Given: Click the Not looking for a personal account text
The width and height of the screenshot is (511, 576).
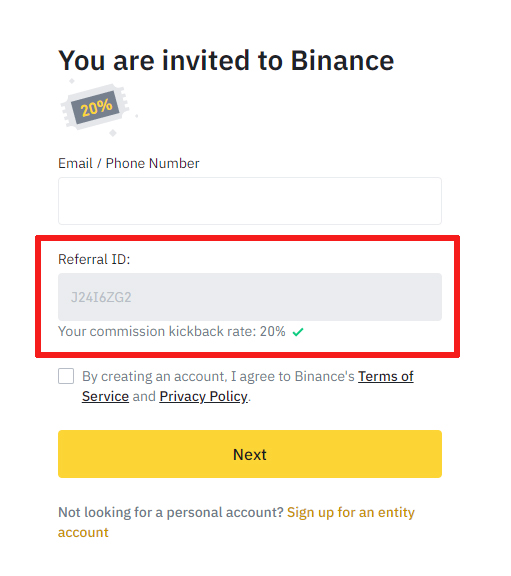Looking at the screenshot, I should point(171,512).
